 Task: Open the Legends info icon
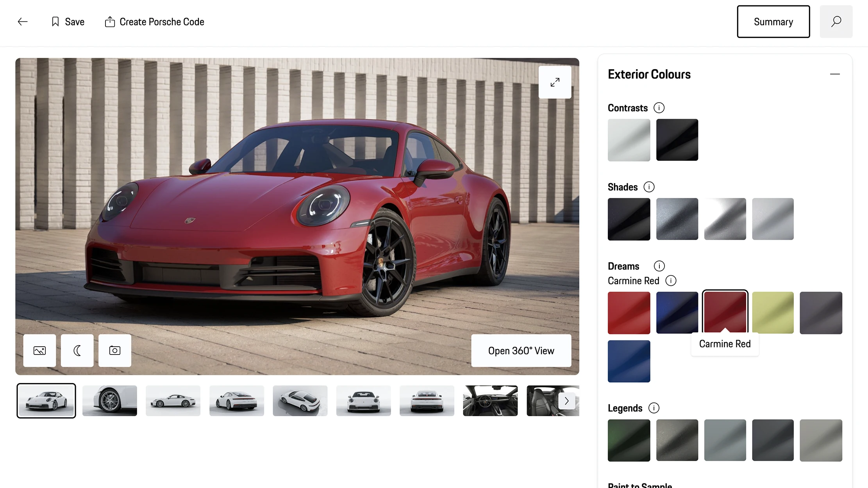coord(654,408)
